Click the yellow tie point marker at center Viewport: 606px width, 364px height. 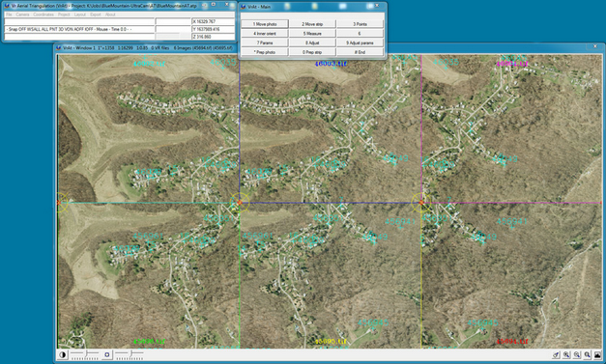[x=240, y=202]
